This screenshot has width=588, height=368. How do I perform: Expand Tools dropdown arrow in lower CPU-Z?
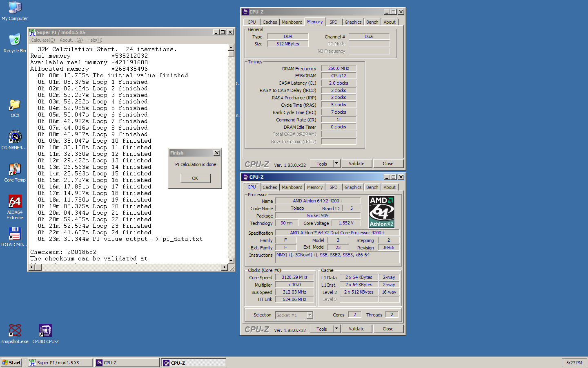click(x=337, y=329)
